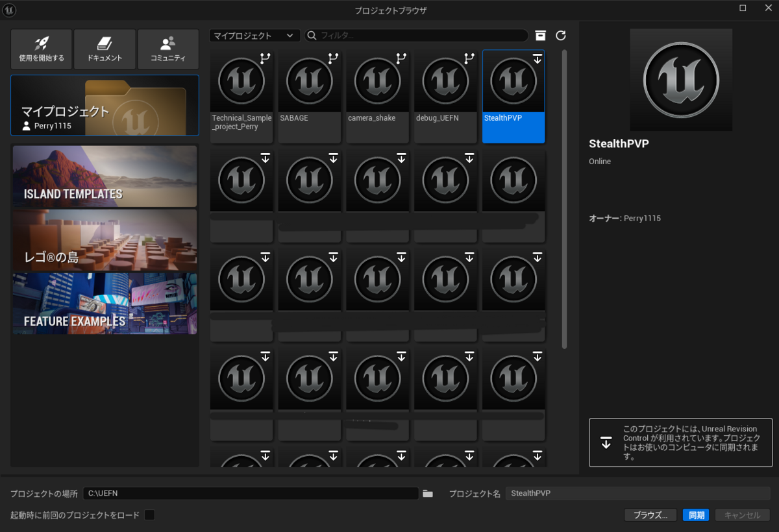Image resolution: width=779 pixels, height=532 pixels.
Task: Select the ISLAND TEMPLATES category
Action: click(x=105, y=176)
